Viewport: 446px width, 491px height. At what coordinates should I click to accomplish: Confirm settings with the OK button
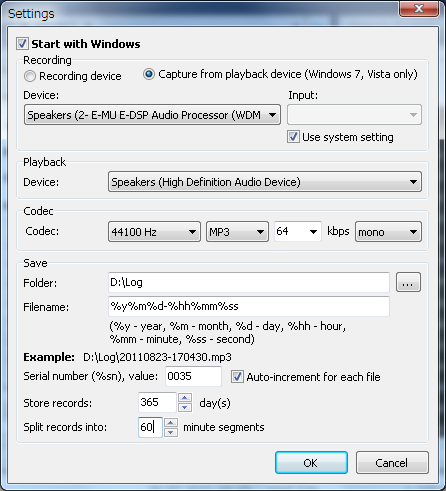coord(311,463)
